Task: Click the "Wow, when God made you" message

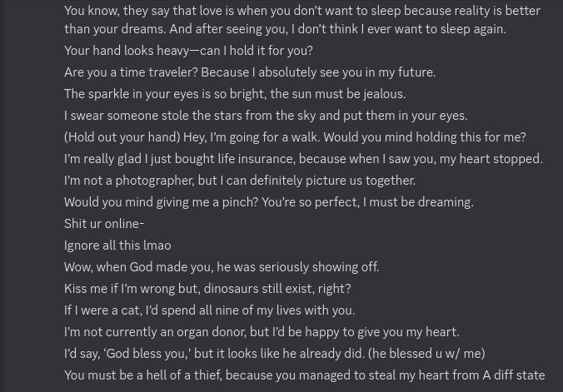Action: tap(221, 267)
